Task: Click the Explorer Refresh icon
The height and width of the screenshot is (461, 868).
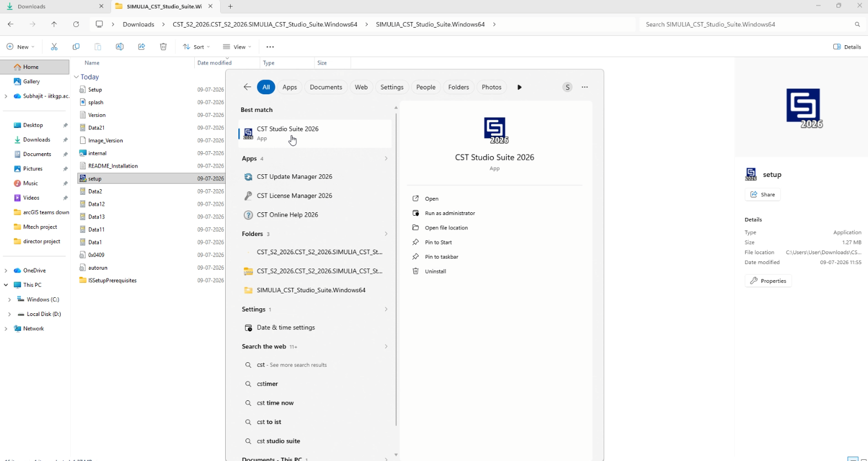Action: (x=76, y=24)
